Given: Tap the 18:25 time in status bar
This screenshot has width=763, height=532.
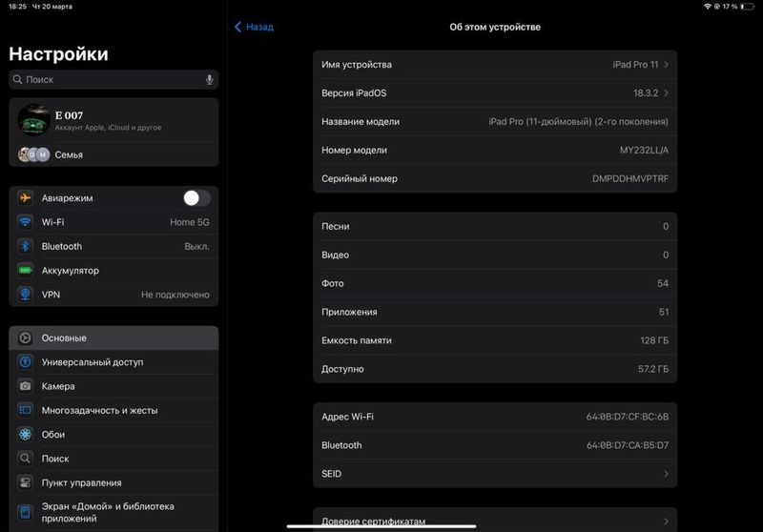Looking at the screenshot, I should click(x=17, y=7).
